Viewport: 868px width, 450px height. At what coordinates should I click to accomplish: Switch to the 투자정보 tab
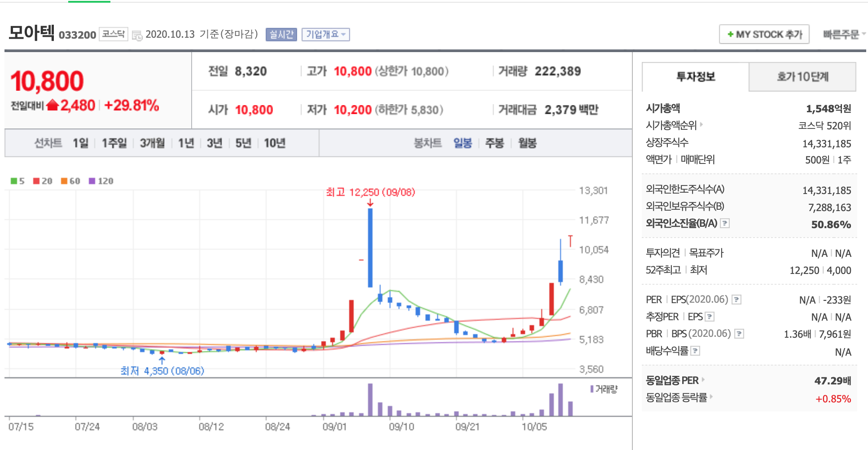(696, 77)
